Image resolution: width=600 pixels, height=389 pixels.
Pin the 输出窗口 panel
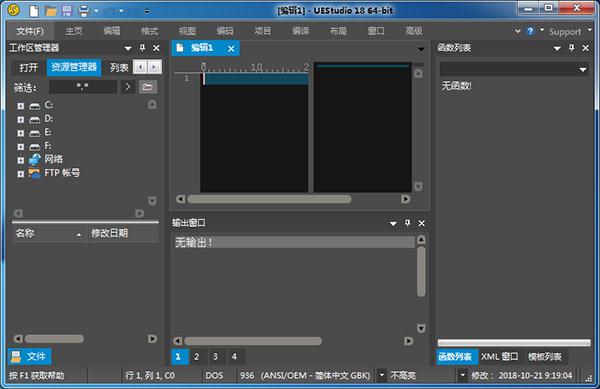tap(408, 223)
